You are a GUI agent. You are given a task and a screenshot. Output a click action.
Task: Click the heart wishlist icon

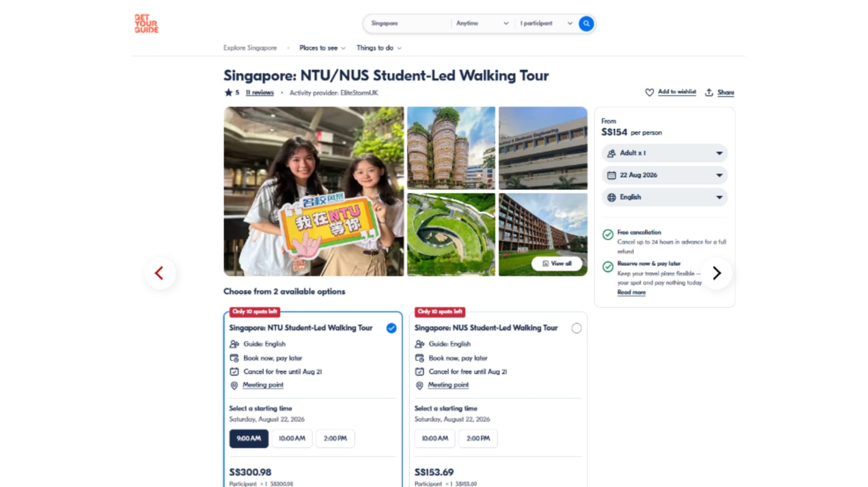click(x=649, y=92)
